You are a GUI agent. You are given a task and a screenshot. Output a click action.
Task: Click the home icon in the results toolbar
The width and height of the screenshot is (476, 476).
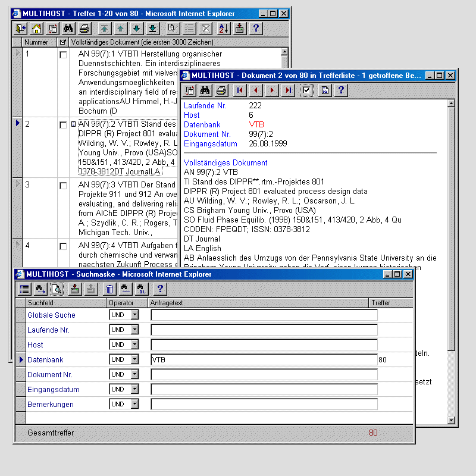37,28
